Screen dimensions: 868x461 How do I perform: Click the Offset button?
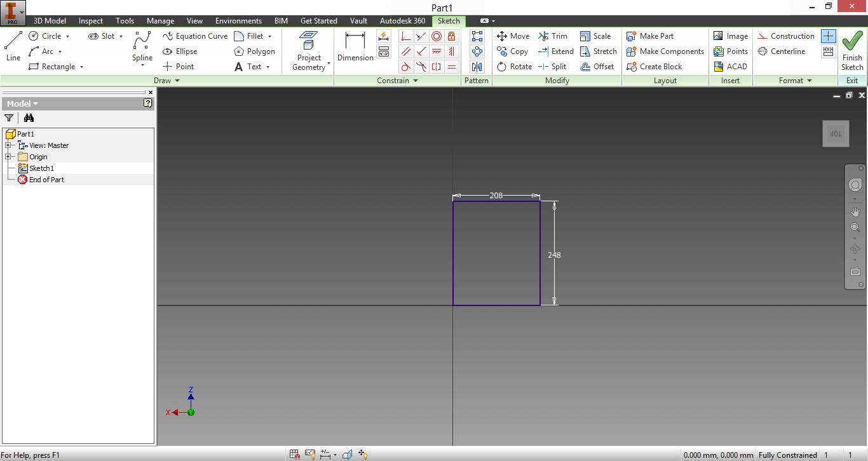[x=597, y=67]
